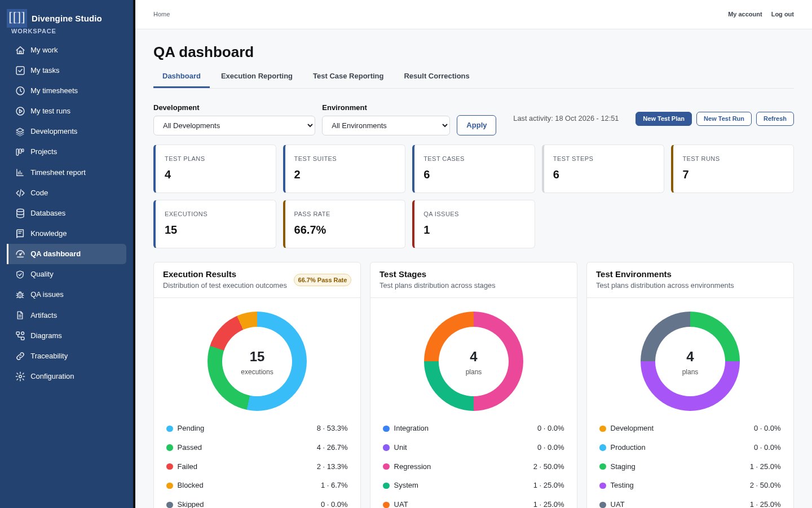Click the Apply filter button
Screen dimensions: 812x508
(x=476, y=125)
